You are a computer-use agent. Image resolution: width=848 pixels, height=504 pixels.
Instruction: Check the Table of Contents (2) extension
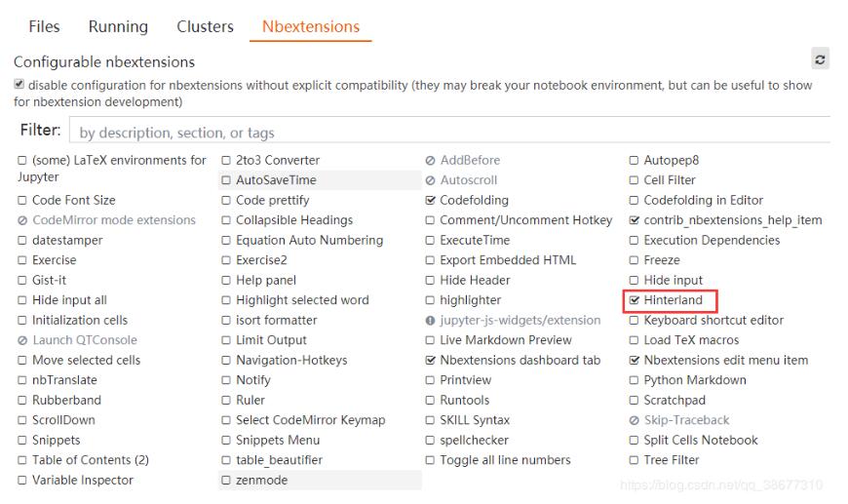tap(22, 460)
